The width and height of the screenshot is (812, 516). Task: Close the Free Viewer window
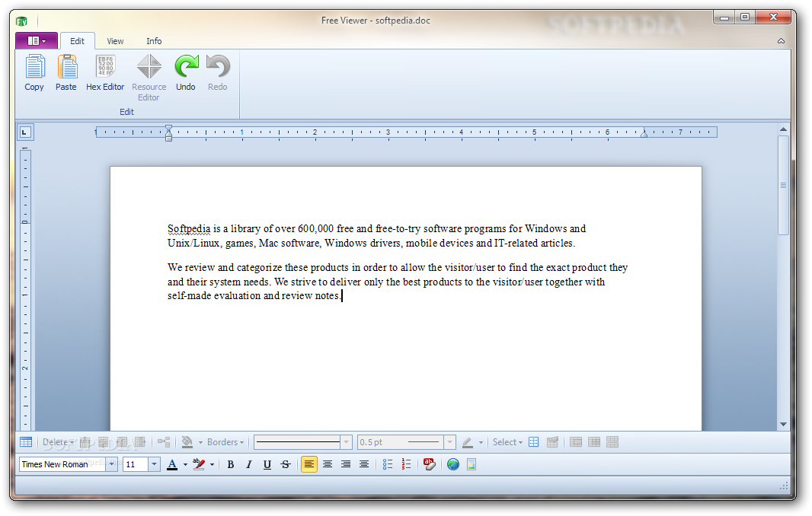point(773,17)
